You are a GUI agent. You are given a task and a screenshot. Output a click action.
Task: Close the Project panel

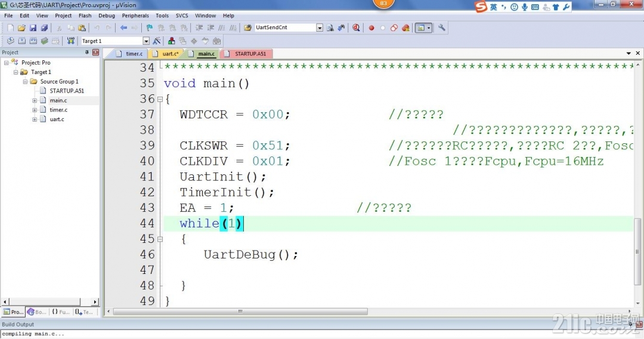[95, 52]
